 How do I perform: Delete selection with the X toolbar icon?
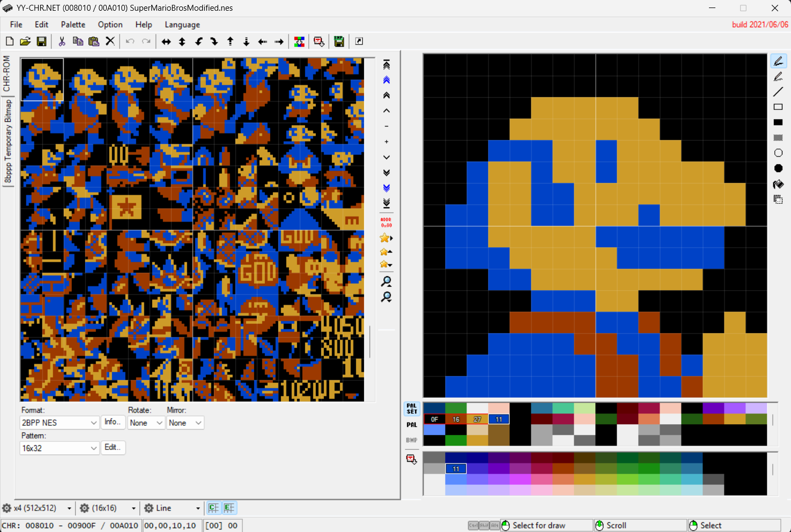pyautogui.click(x=110, y=41)
